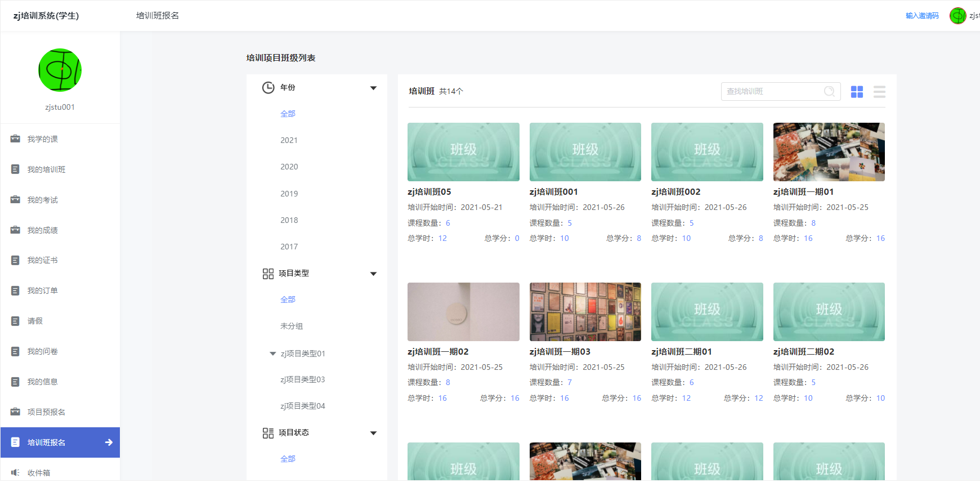Filter classes by year 2020

tap(289, 167)
